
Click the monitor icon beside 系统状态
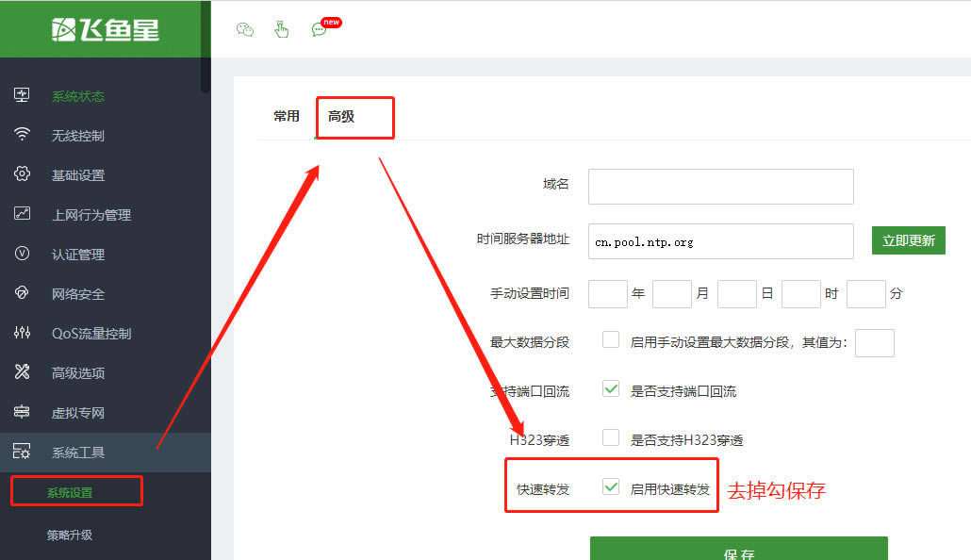(x=22, y=95)
